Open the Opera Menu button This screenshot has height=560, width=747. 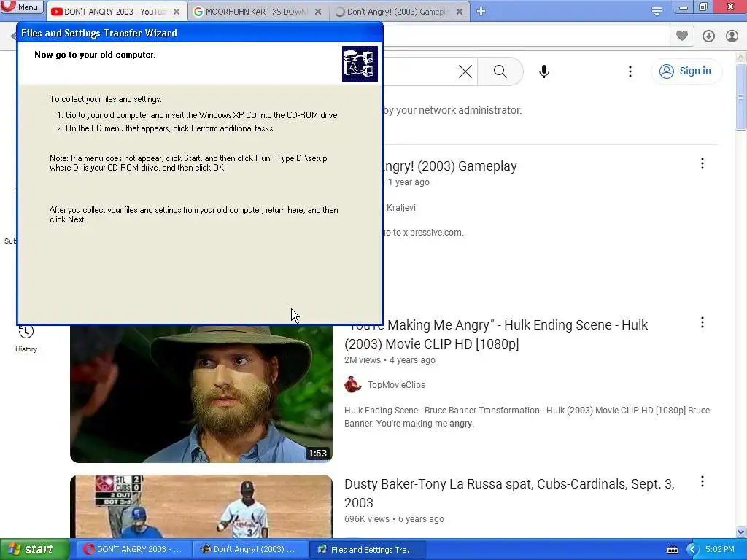coord(22,7)
